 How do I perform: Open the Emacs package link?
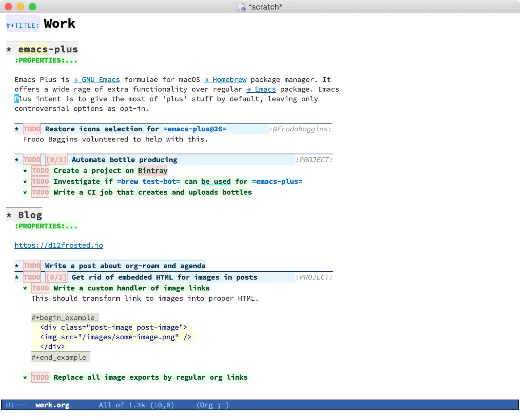265,89
